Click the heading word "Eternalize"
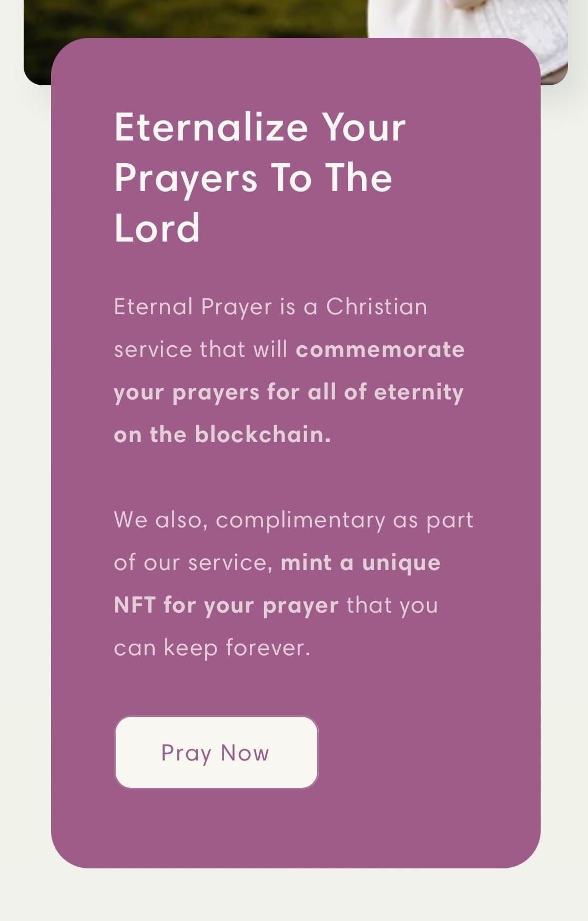588x921 pixels. [x=210, y=127]
